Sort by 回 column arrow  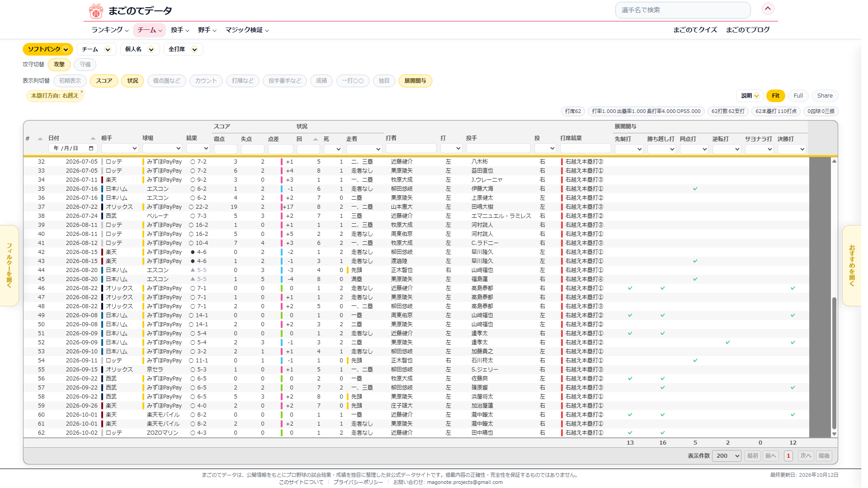[316, 139]
